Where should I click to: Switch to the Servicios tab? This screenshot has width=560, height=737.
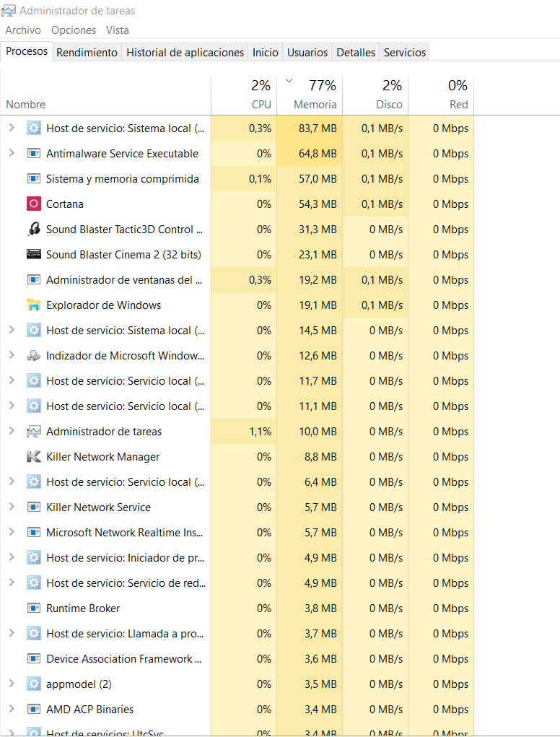tap(405, 52)
